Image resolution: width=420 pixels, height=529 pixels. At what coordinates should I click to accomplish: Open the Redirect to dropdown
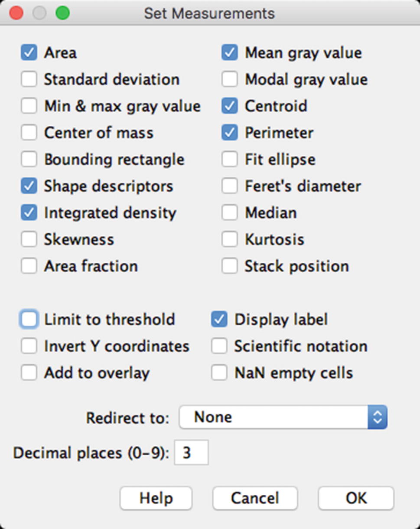[x=283, y=417]
